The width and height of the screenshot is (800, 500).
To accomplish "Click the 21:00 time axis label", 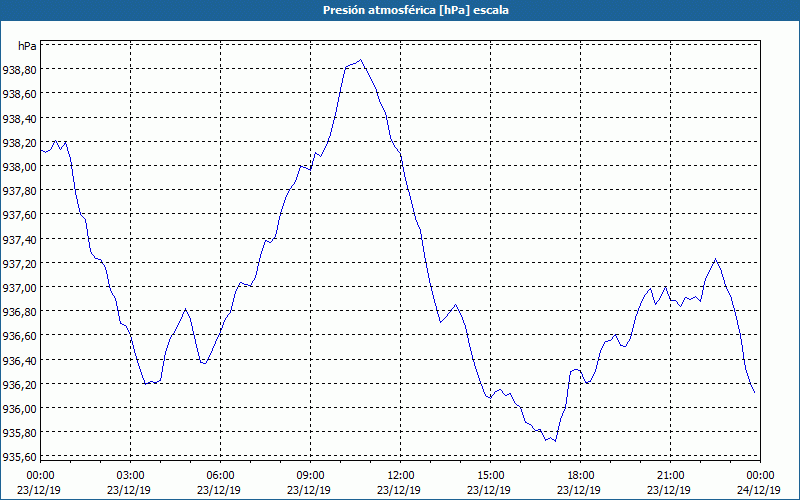I will click(x=670, y=476).
